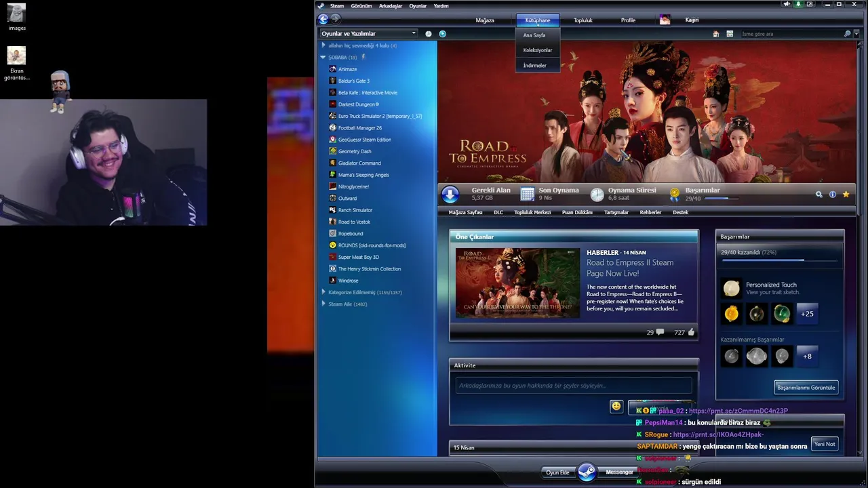Click the magnifier icon in the library search box
Screen dimensions: 868x488
(x=847, y=34)
